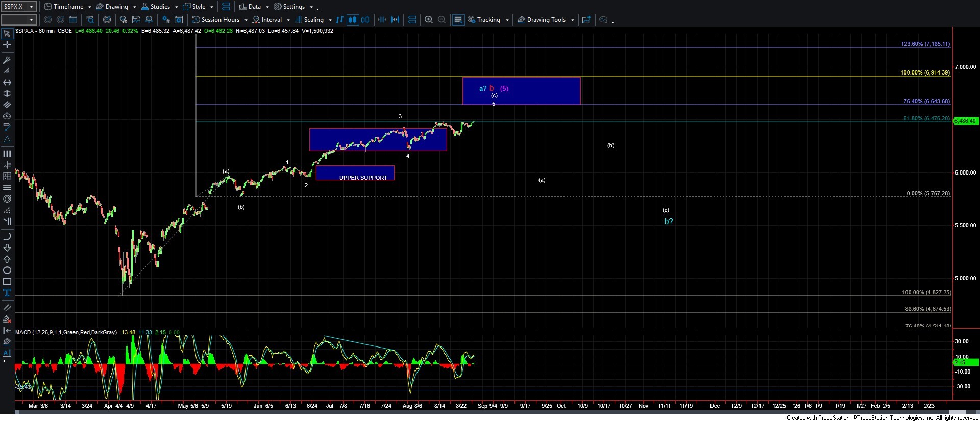Click the strategy settings gear-hash icon
The width and height of the screenshot is (980, 421).
pos(166,20)
